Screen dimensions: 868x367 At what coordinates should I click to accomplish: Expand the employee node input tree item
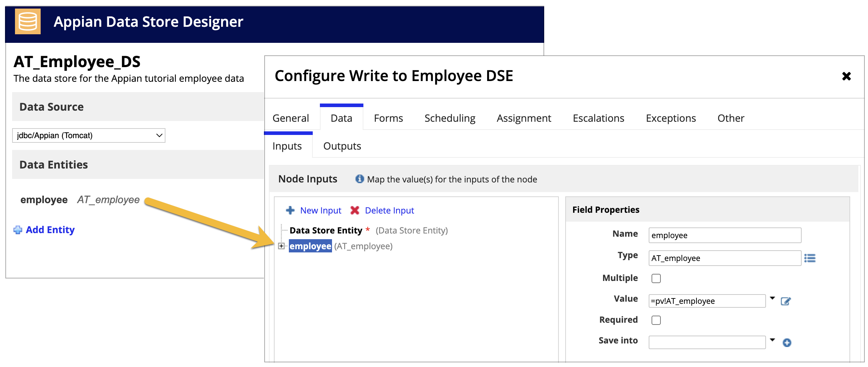coord(281,246)
